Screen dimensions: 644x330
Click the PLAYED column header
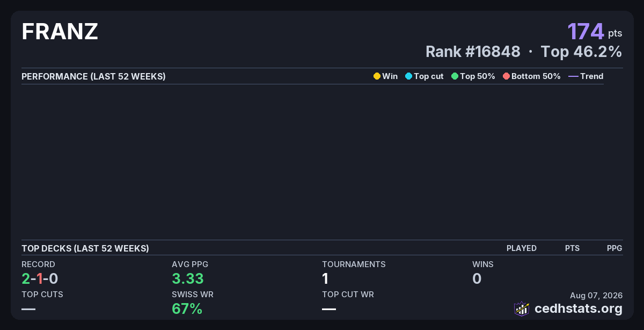tap(522, 248)
